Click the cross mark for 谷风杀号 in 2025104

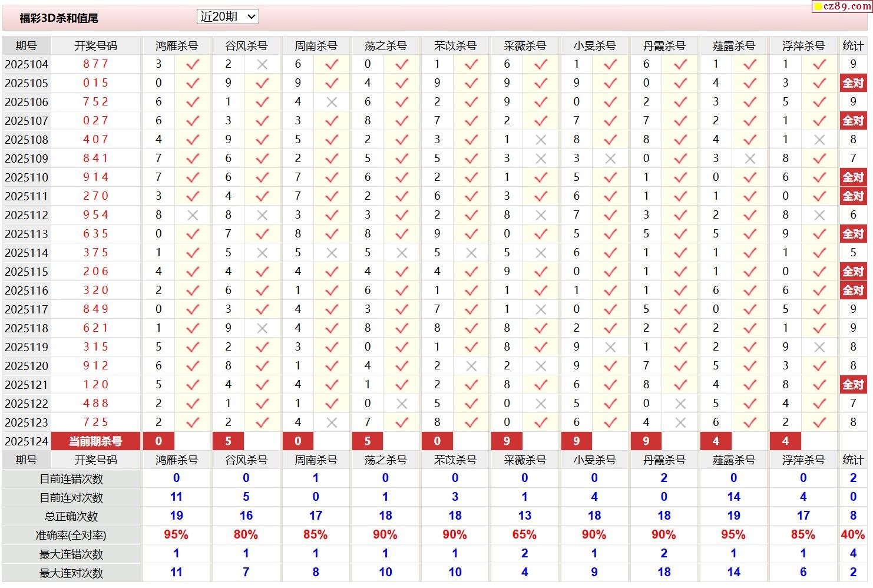262,64
